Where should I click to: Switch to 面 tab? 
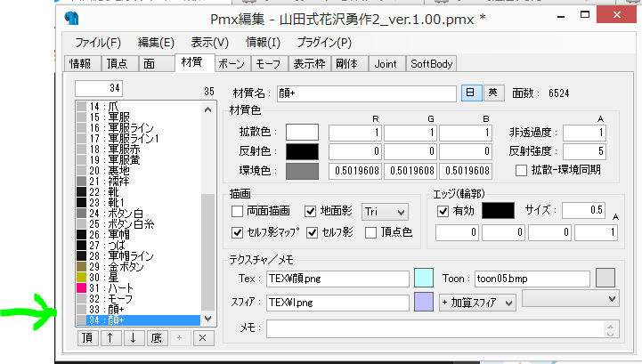click(x=157, y=64)
